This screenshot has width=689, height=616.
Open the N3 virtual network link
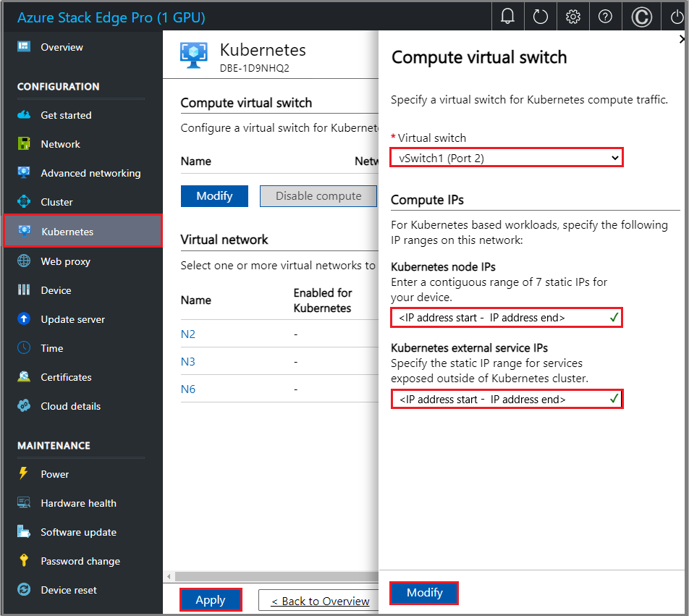[188, 362]
